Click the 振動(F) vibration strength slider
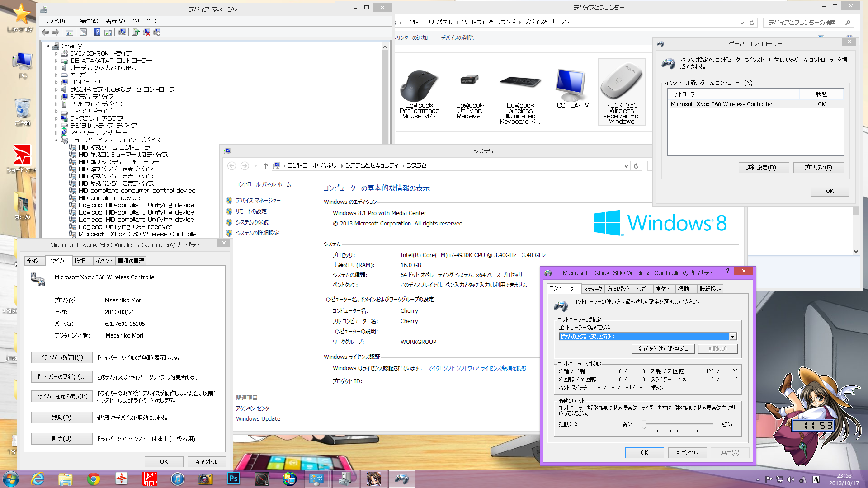The image size is (868, 488). coord(679,424)
